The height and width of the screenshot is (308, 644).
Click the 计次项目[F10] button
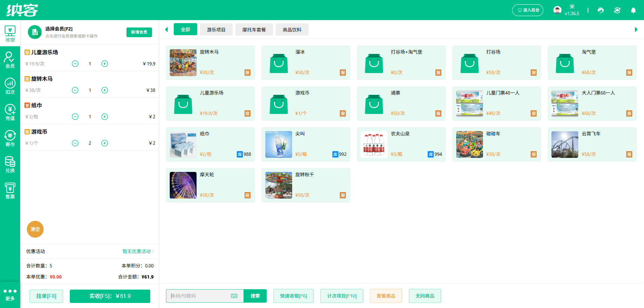tap(342, 296)
